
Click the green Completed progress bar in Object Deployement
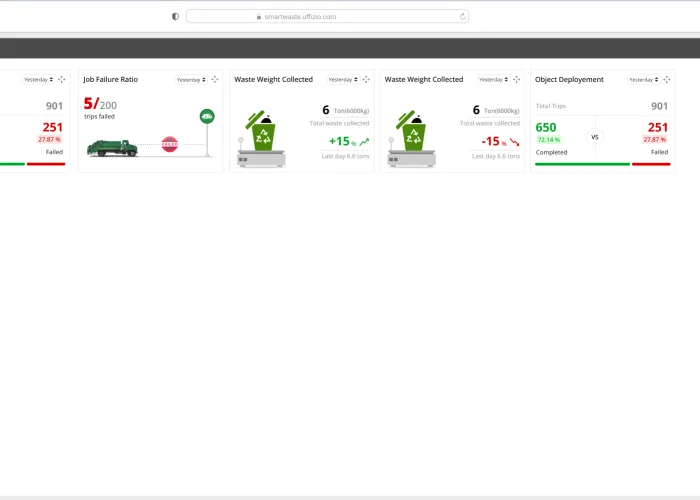[x=582, y=164]
